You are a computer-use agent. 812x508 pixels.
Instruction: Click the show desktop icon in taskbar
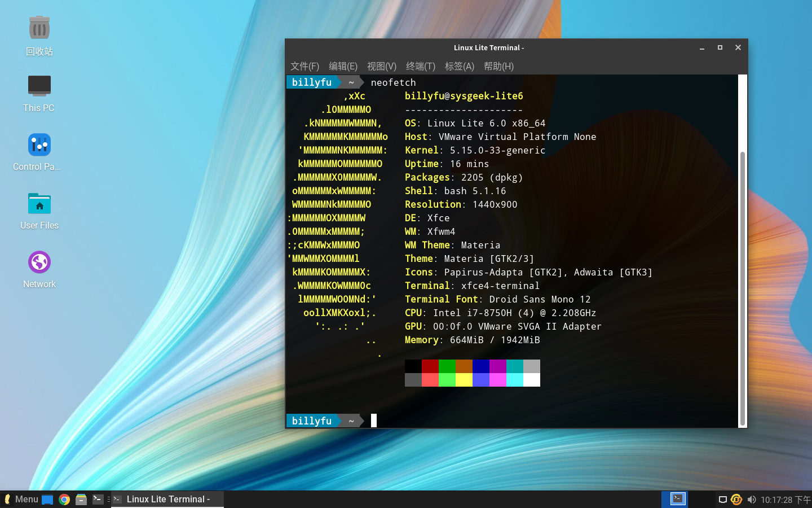coord(47,500)
